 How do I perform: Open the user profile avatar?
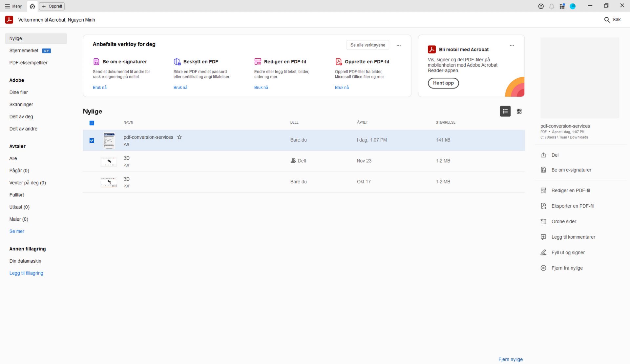tap(573, 6)
